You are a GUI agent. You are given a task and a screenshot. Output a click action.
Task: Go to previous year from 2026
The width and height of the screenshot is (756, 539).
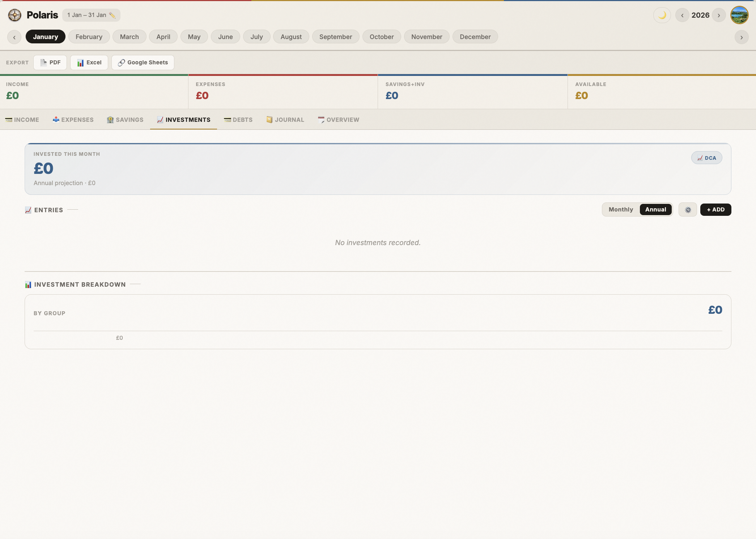click(682, 15)
